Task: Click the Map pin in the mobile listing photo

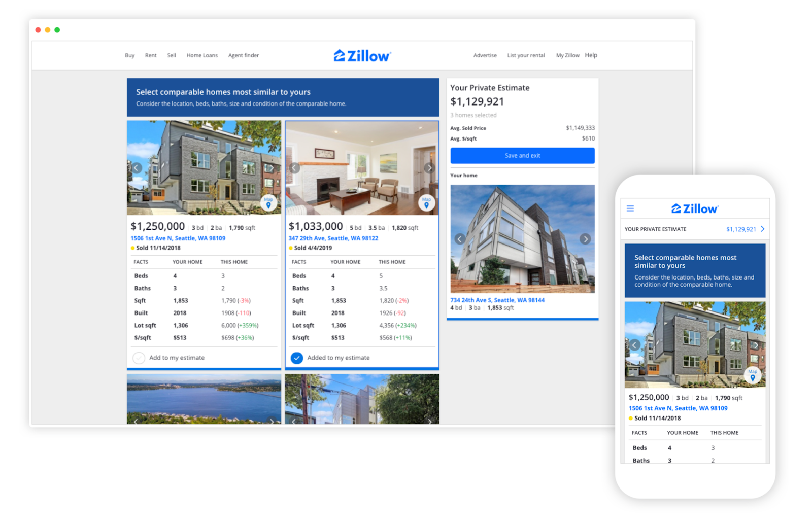Action: pyautogui.click(x=752, y=375)
